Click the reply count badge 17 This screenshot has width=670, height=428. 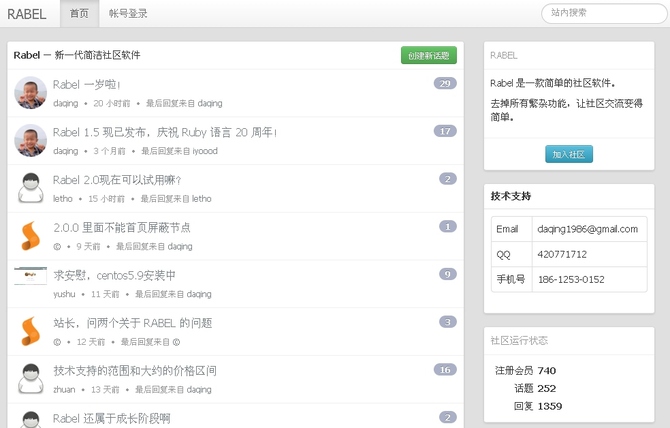445,131
